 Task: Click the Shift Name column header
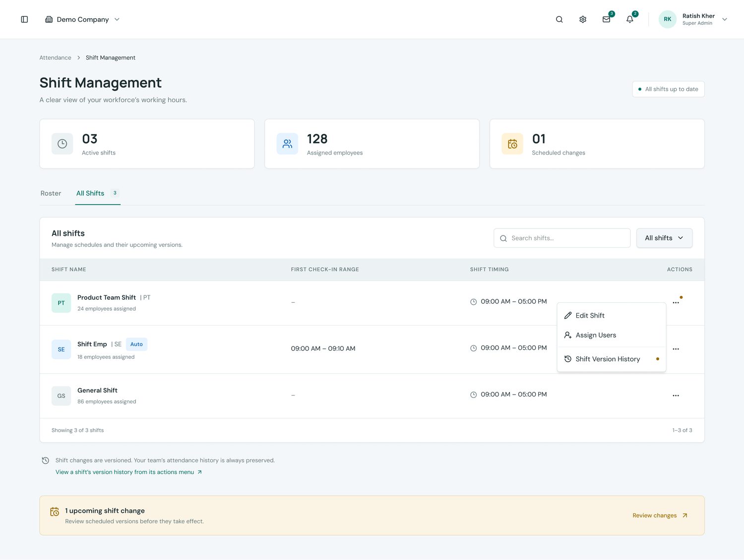click(x=69, y=270)
